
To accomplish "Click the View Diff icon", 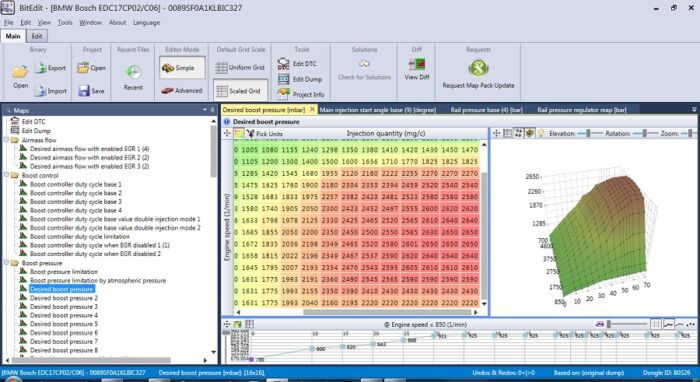I will (x=417, y=64).
